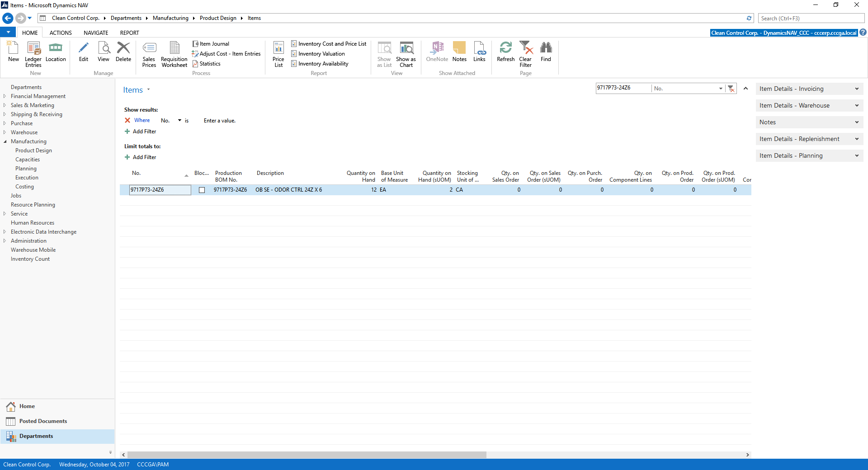Open Ledger Entries from ribbon
This screenshot has width=868, height=470.
(33, 54)
